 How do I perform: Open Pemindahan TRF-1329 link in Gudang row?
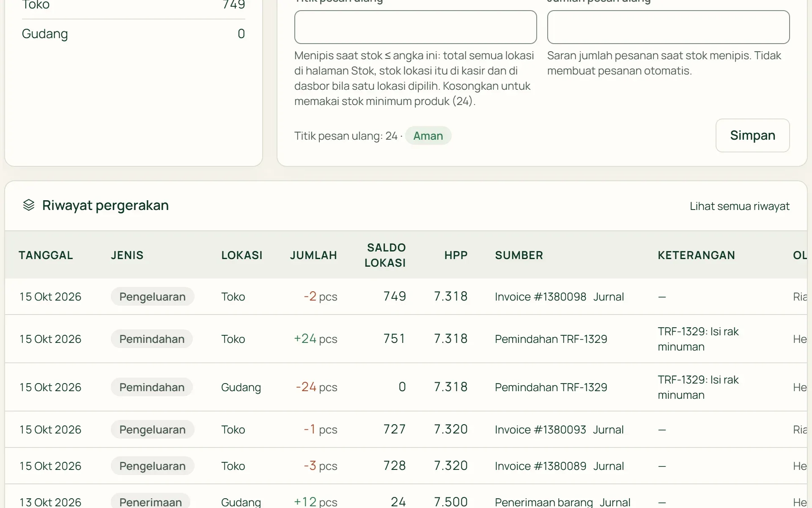pyautogui.click(x=551, y=387)
